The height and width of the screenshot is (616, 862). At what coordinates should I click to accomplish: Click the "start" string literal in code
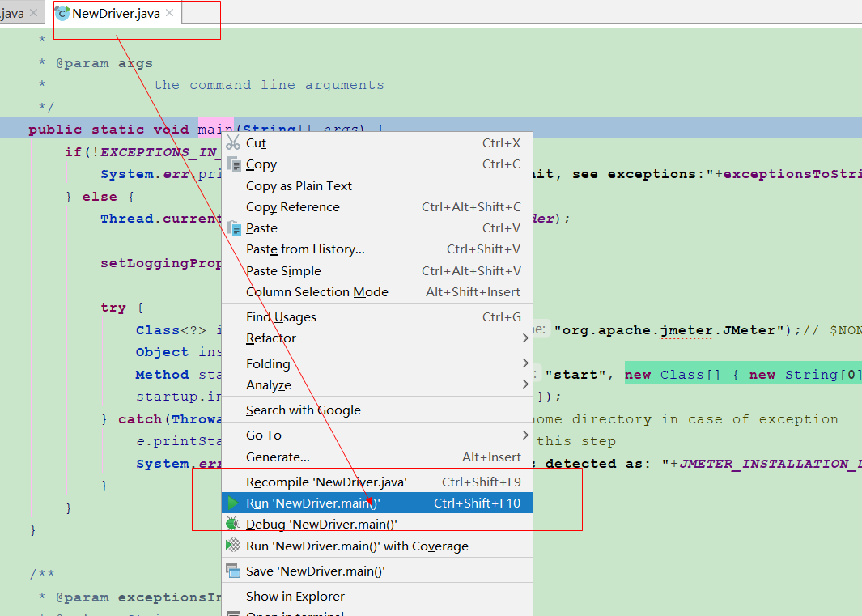pyautogui.click(x=575, y=375)
